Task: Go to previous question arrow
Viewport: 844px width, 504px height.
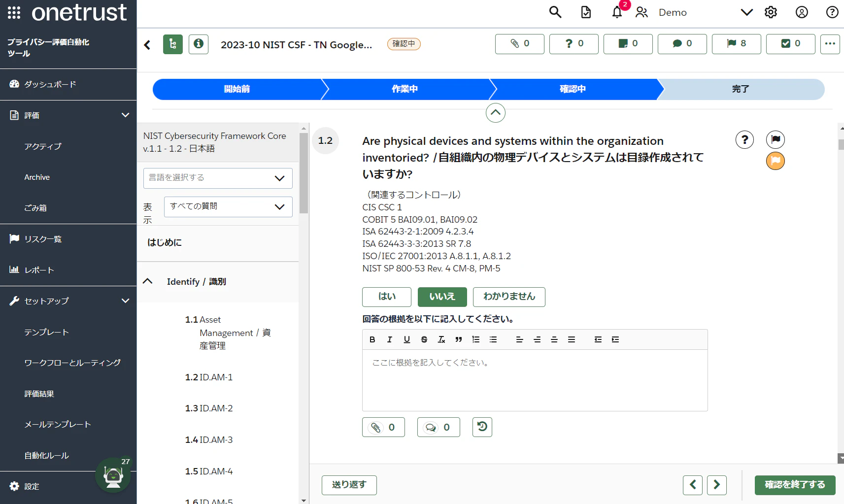Action: point(693,485)
